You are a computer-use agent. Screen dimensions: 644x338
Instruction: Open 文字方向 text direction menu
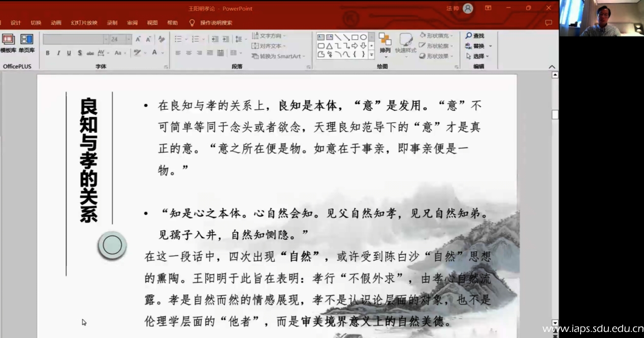[x=269, y=36]
